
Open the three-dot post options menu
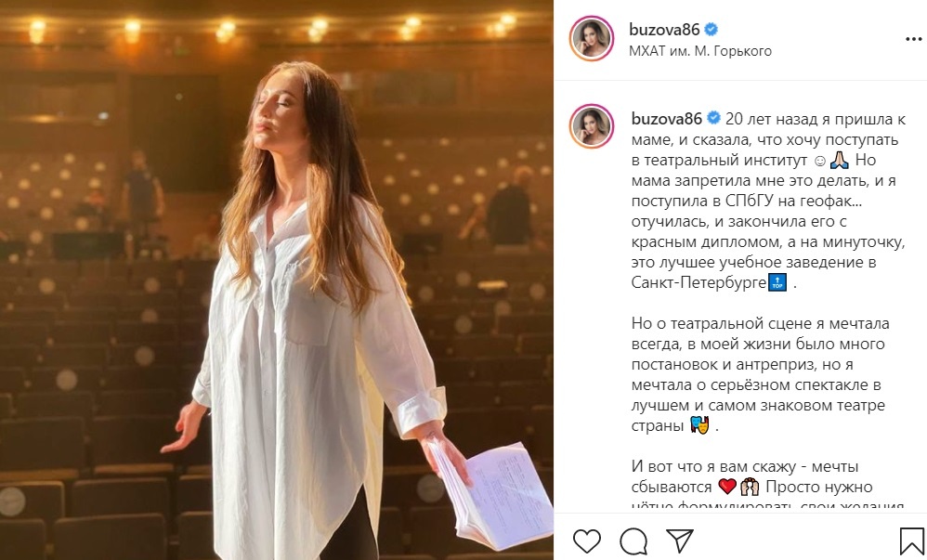click(x=913, y=40)
